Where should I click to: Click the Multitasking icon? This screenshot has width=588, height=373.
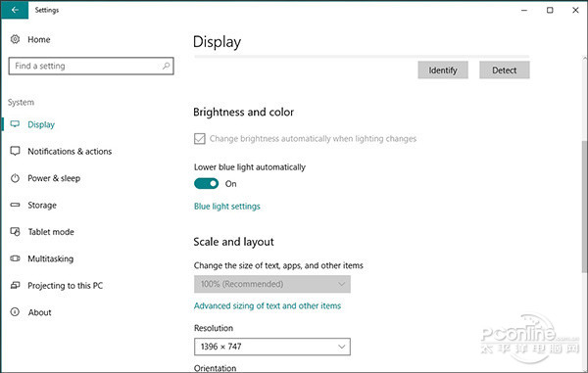tap(15, 258)
